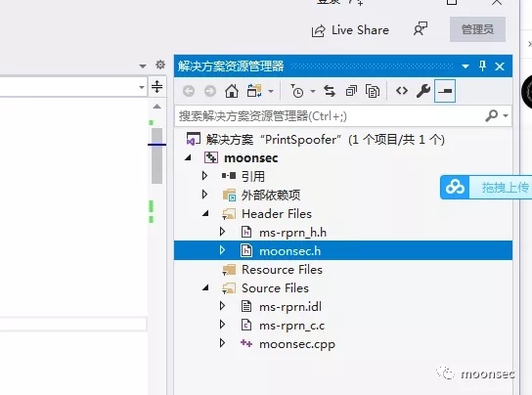This screenshot has width=532, height=395.
Task: Expand the 引用 references node
Action: pyautogui.click(x=204, y=175)
